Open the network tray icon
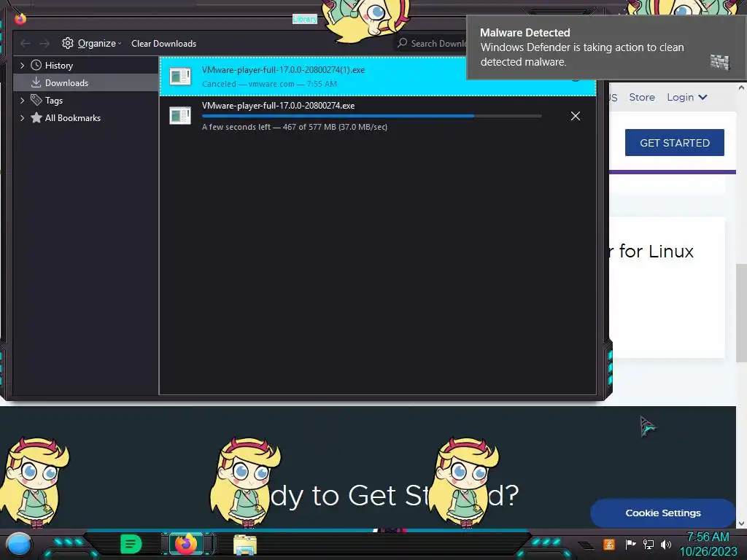 [649, 544]
